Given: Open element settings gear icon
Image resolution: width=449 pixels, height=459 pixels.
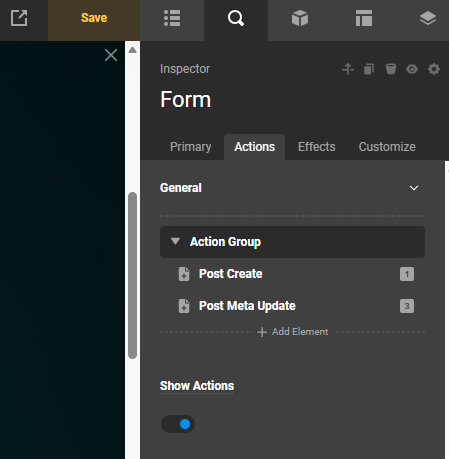Looking at the screenshot, I should coord(434,69).
